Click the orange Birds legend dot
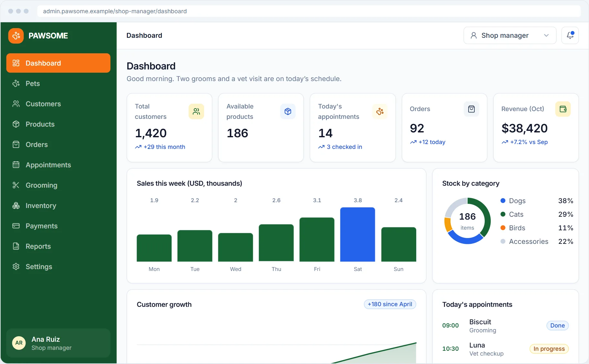589x364 pixels. [x=503, y=228]
